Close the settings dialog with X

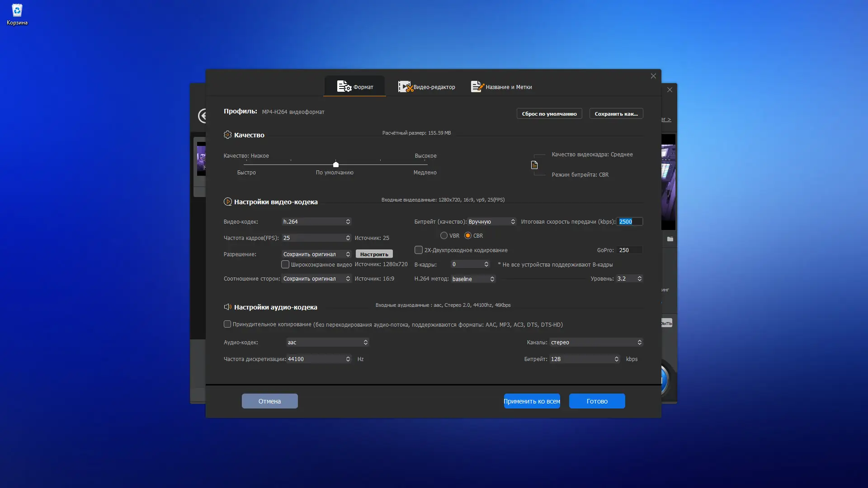pos(653,76)
